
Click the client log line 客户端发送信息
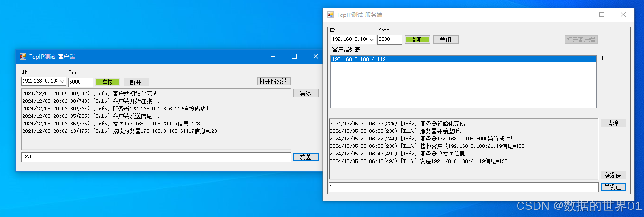(x=91, y=116)
